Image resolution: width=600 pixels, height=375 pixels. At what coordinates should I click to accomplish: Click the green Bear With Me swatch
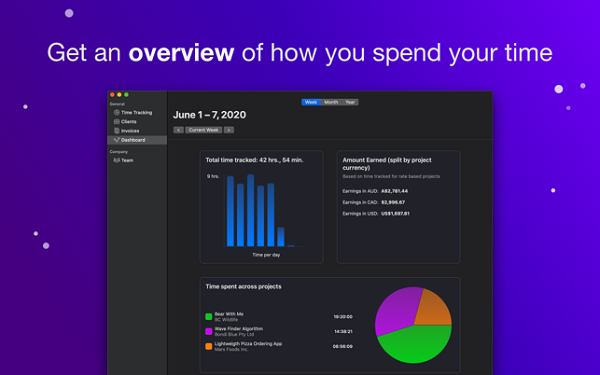[209, 316]
